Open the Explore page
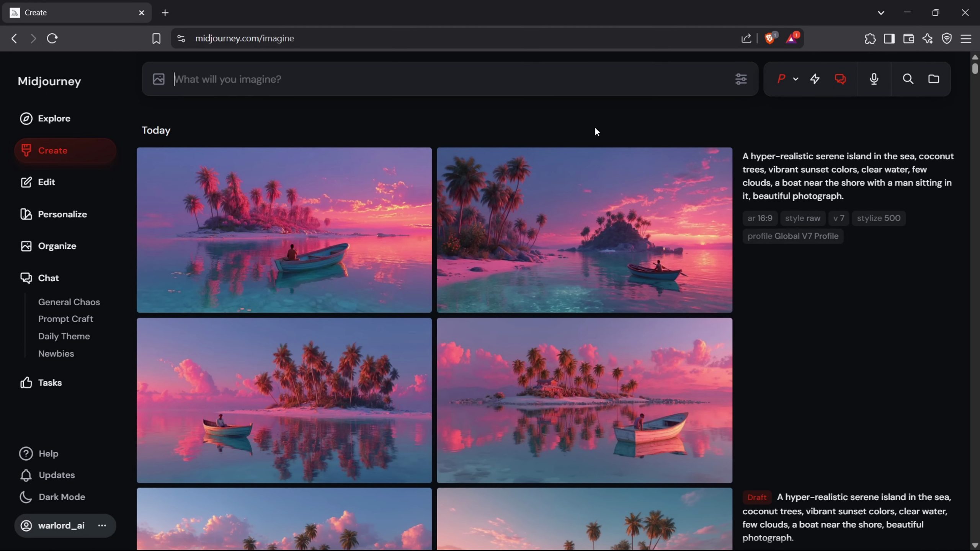This screenshot has height=551, width=980. pyautogui.click(x=45, y=118)
